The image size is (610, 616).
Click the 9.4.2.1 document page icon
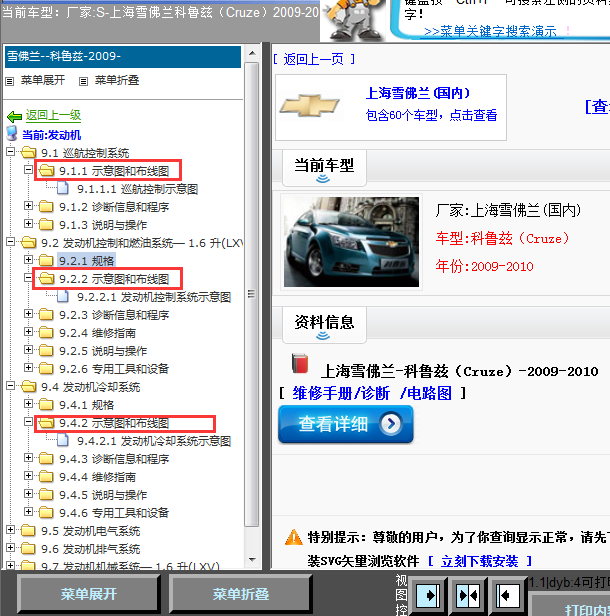coord(63,440)
